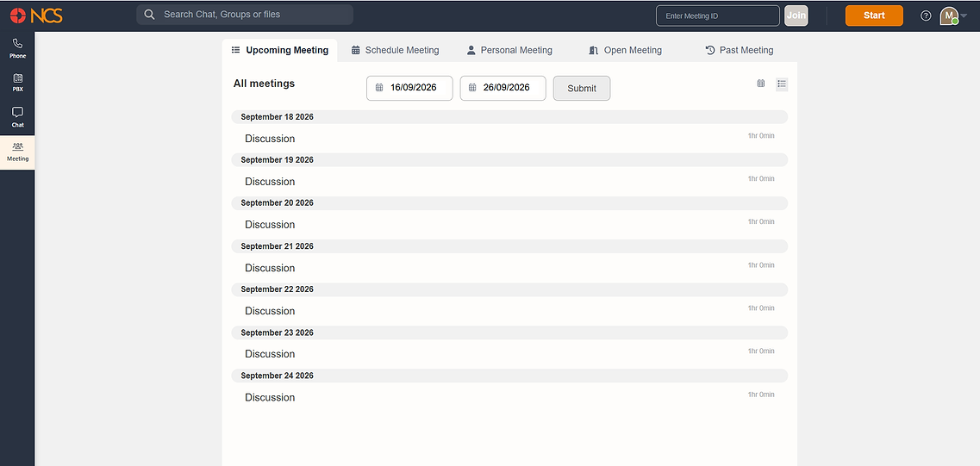
Task: Click the 26/09/2026 end date field
Action: [503, 88]
